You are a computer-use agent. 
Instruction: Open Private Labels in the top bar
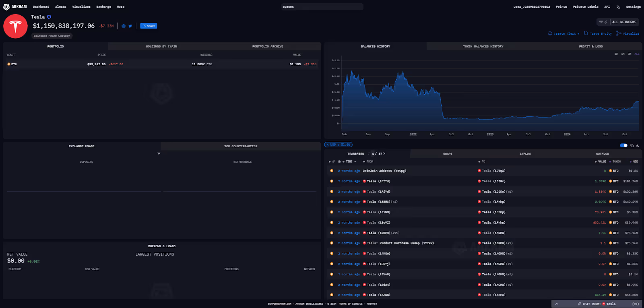(585, 7)
